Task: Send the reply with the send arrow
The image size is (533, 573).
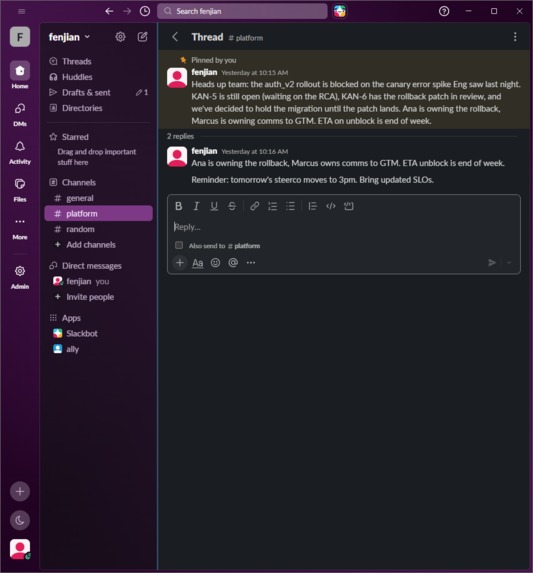Action: 492,263
